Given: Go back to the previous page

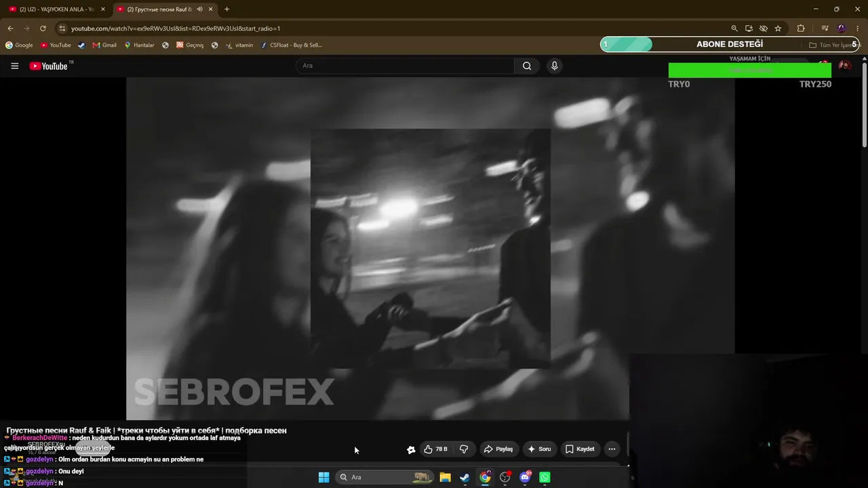Looking at the screenshot, I should [10, 28].
